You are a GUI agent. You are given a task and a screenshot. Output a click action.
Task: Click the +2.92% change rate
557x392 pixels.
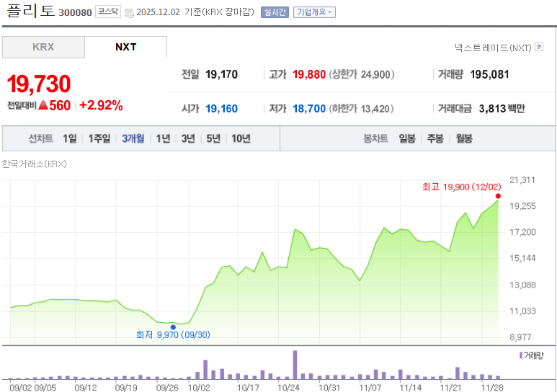(102, 105)
